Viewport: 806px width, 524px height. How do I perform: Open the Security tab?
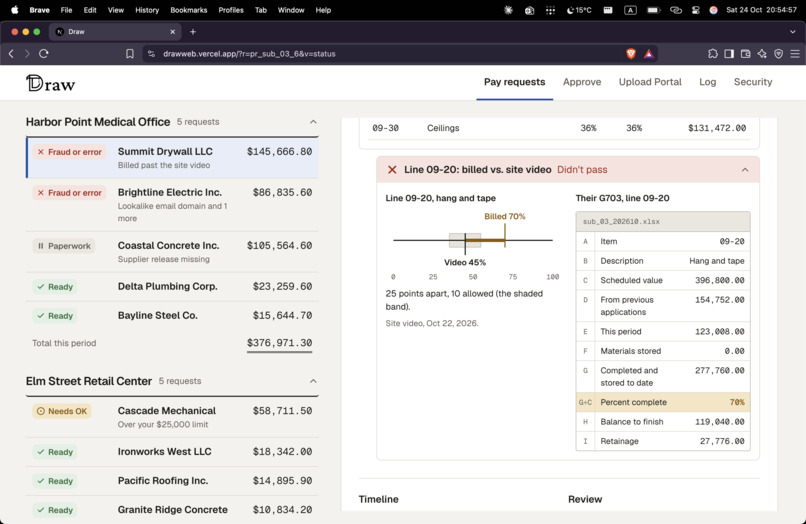(753, 82)
